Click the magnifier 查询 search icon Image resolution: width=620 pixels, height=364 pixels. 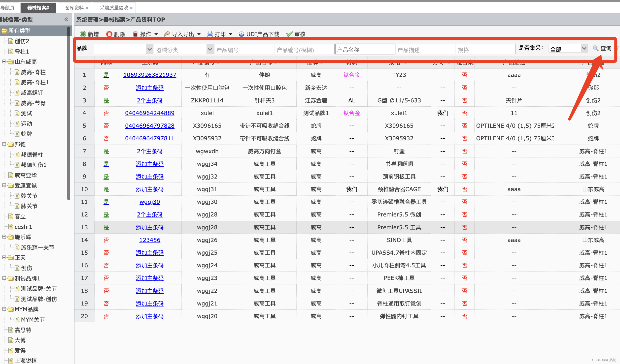pyautogui.click(x=596, y=48)
